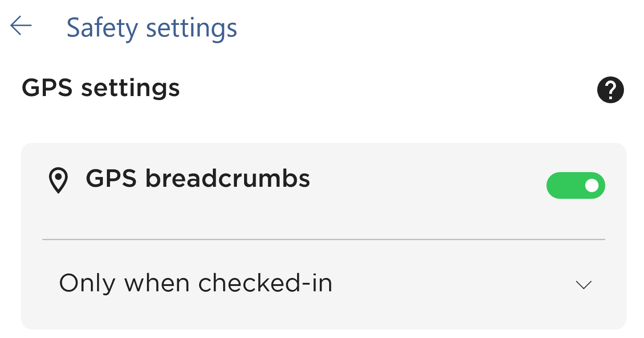Return to the previous screen
The image size is (644, 338).
(x=21, y=26)
